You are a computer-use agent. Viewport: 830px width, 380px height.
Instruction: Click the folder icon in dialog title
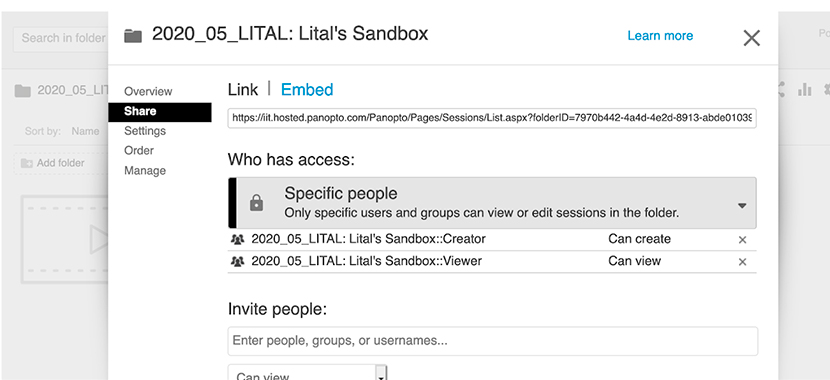[133, 36]
